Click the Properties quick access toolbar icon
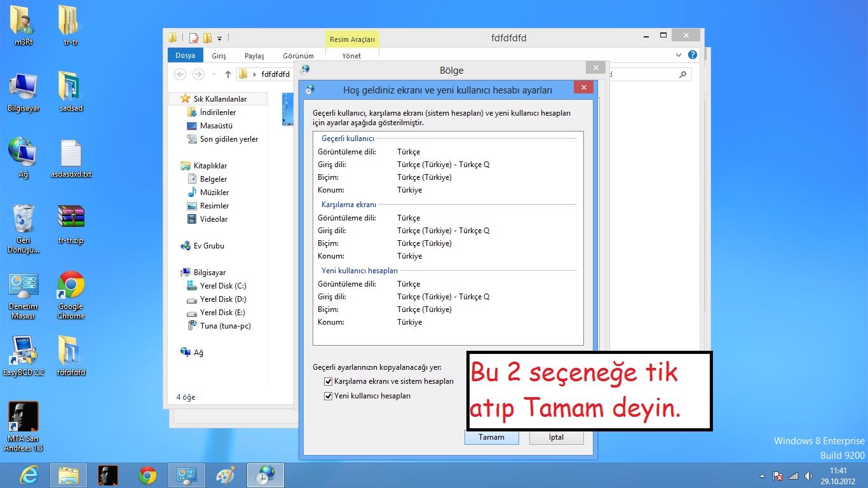Screen dimensions: 868x488 (x=194, y=38)
